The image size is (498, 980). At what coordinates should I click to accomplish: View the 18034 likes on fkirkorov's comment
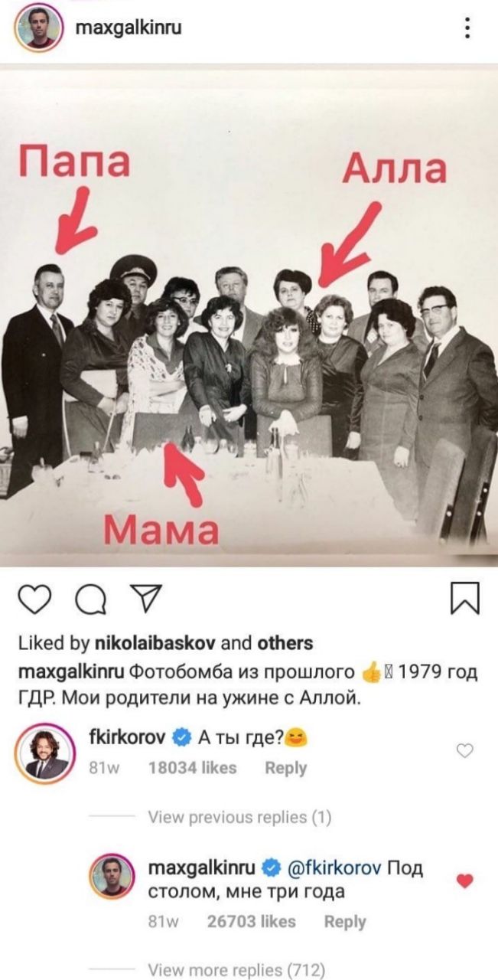191,768
